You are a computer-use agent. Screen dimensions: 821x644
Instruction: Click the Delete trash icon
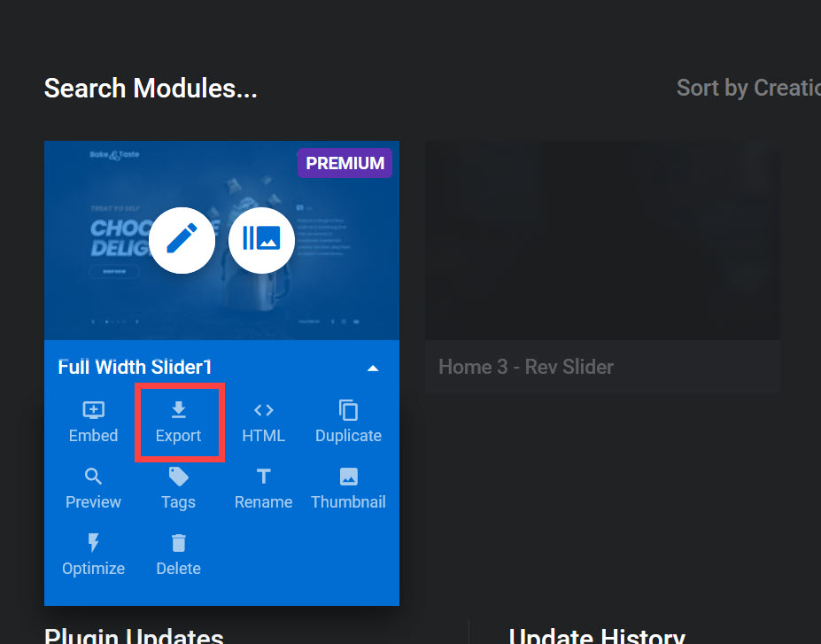179,543
